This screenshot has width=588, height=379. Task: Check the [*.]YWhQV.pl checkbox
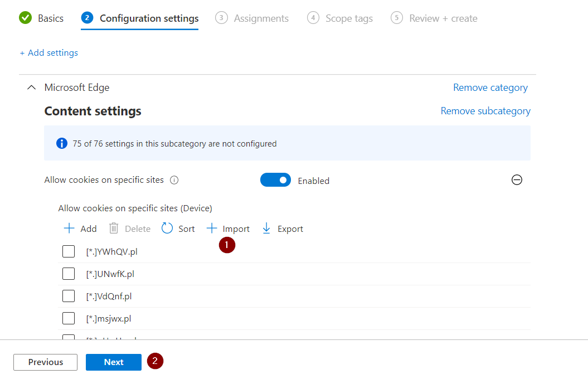point(69,251)
